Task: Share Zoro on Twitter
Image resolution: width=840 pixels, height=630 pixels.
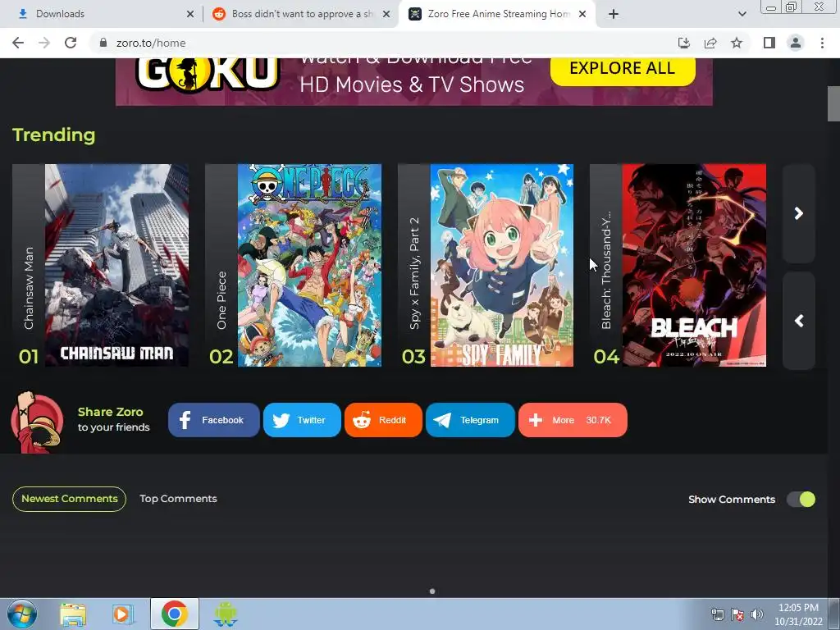Action: pos(302,420)
